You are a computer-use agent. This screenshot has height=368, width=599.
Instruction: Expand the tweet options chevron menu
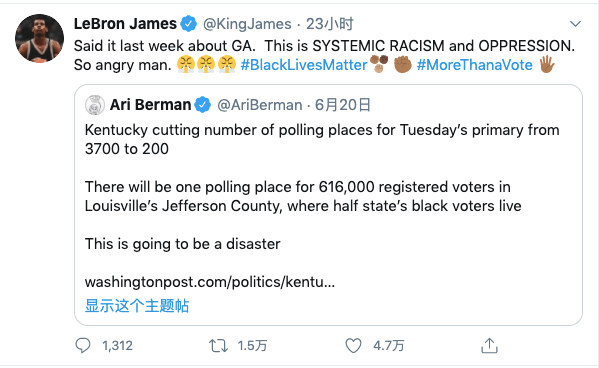(x=575, y=24)
